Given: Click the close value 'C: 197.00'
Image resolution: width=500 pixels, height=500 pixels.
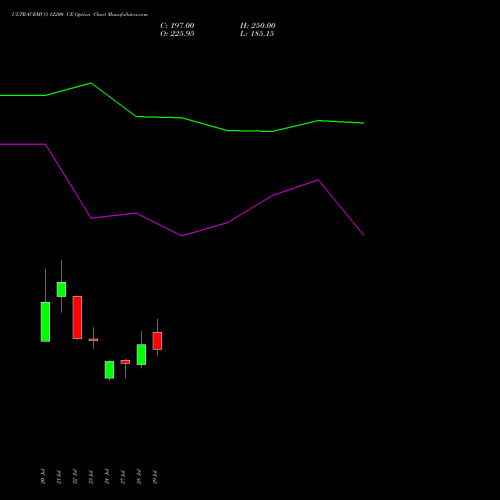Looking at the screenshot, I should coord(177,26).
